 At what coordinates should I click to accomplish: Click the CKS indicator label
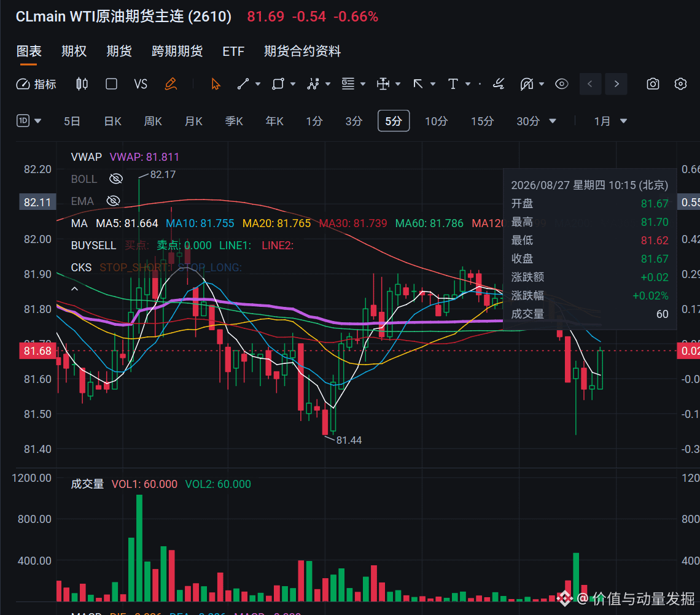[x=81, y=268]
